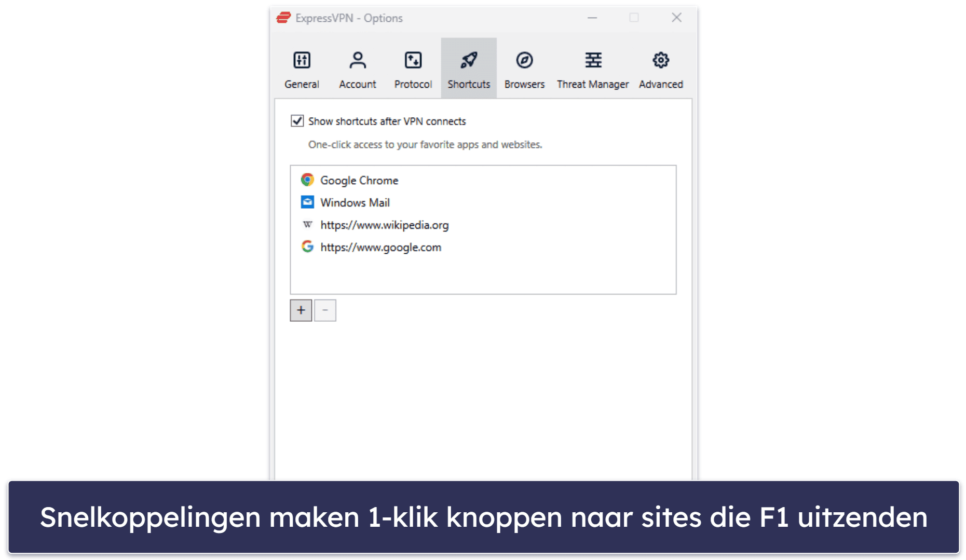Open the General settings tab
The height and width of the screenshot is (560, 966).
(x=302, y=70)
